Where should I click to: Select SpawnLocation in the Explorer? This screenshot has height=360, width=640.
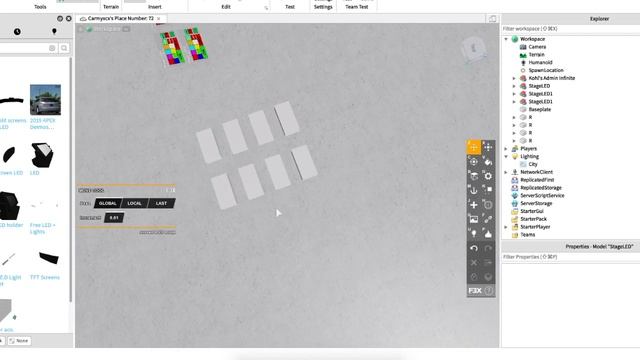546,70
